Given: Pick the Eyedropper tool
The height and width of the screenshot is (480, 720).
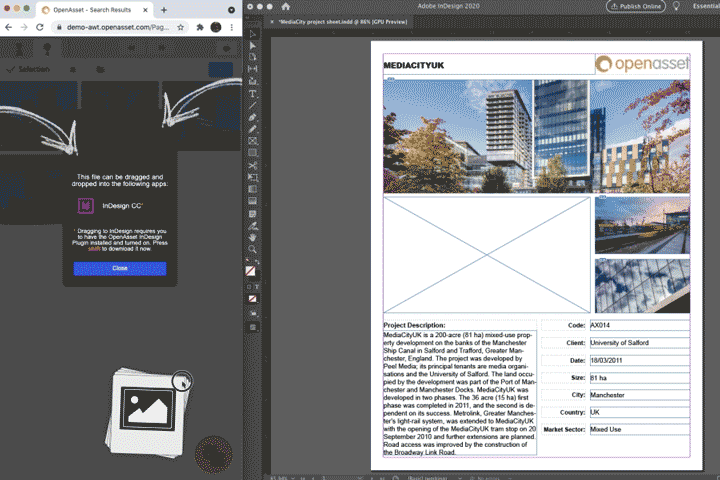Looking at the screenshot, I should click(253, 226).
